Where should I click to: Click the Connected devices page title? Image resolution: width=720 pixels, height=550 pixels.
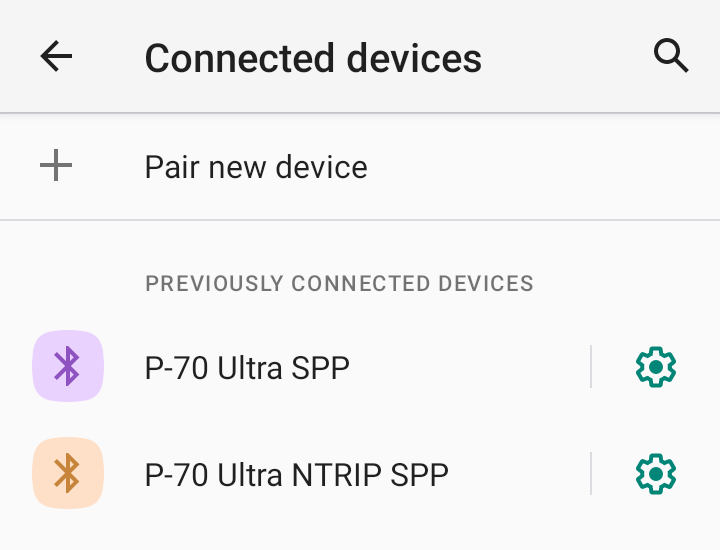tap(313, 58)
